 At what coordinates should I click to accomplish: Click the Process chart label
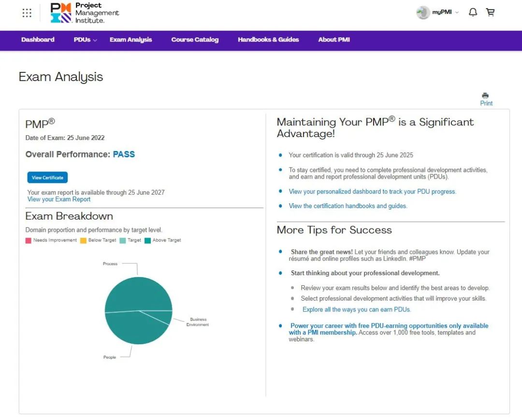(x=110, y=264)
